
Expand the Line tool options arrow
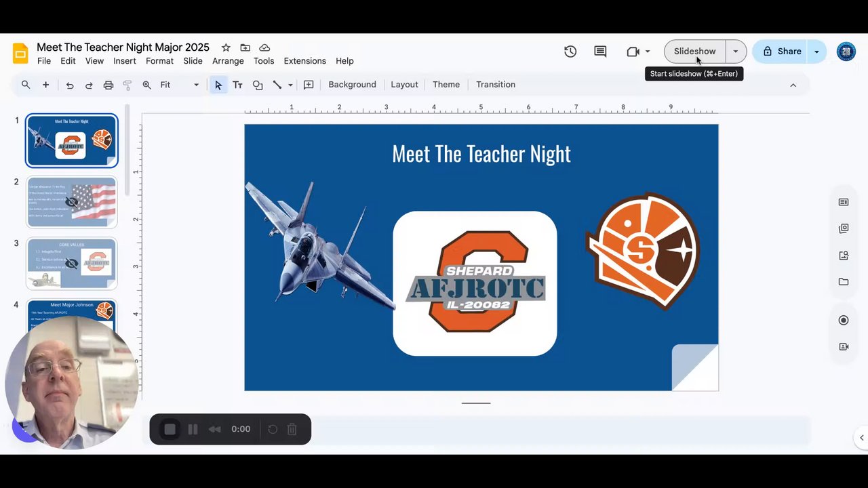pos(290,85)
